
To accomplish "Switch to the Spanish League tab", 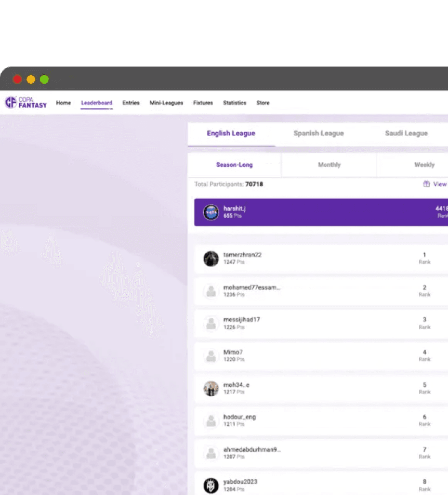I will pyautogui.click(x=319, y=134).
